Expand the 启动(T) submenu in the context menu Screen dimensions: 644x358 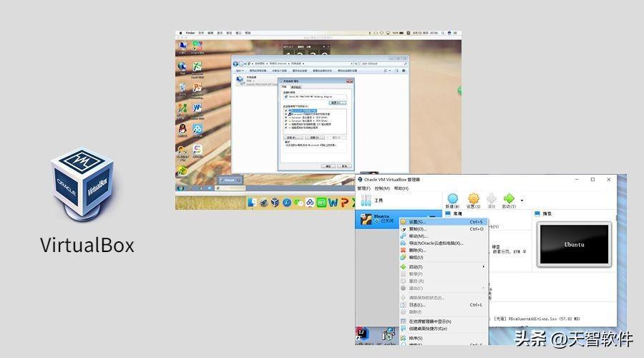484,266
